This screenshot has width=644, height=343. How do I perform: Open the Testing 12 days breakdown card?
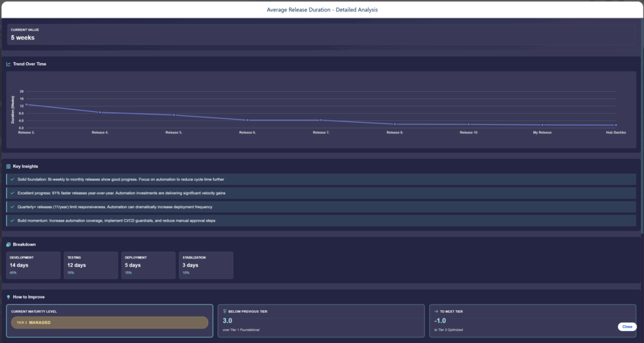[x=91, y=265]
